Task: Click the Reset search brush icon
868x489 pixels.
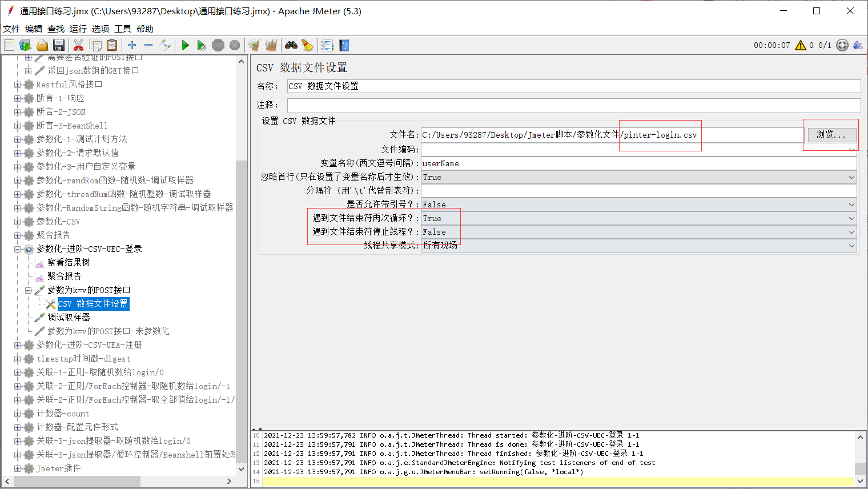Action: [x=307, y=45]
